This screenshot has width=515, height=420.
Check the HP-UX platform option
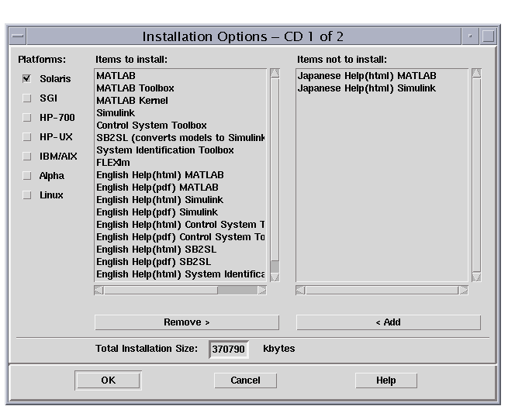[x=26, y=137]
